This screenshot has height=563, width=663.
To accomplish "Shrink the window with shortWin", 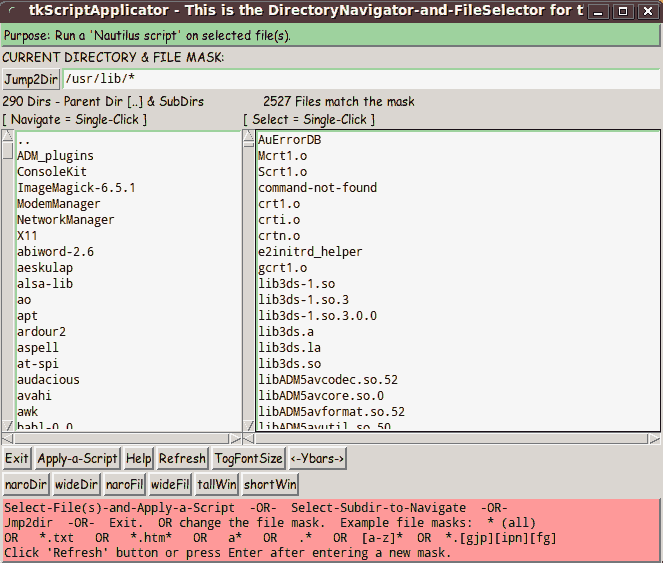I will 270,485.
